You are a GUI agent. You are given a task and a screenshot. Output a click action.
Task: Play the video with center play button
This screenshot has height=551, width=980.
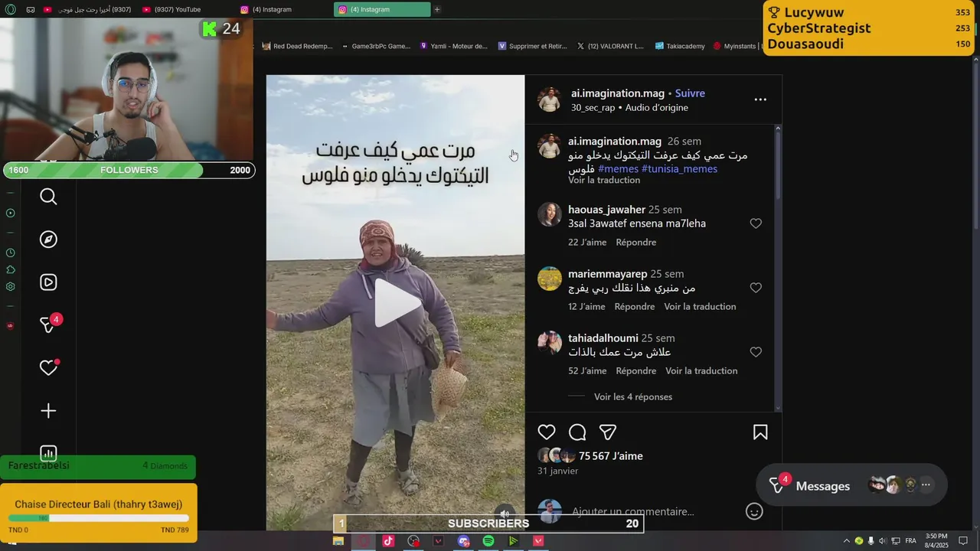pos(396,303)
